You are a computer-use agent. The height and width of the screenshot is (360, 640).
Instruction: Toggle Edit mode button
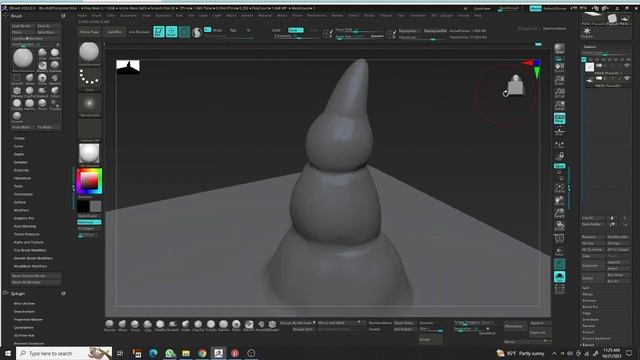159,32
